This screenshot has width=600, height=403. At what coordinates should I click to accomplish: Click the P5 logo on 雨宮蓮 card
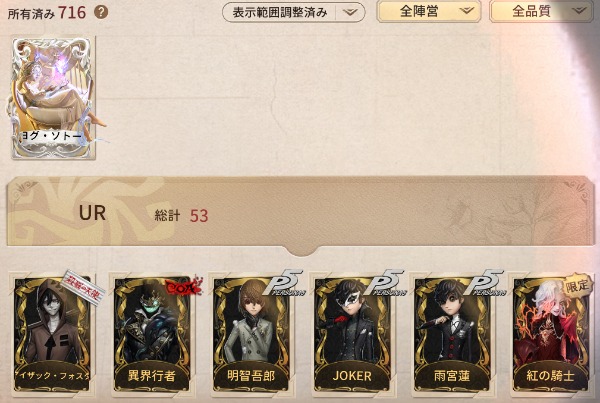click(484, 282)
